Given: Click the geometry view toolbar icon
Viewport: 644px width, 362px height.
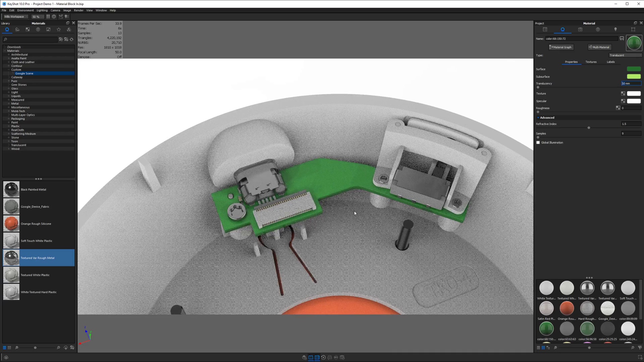Looking at the screenshot, I should (61, 16).
